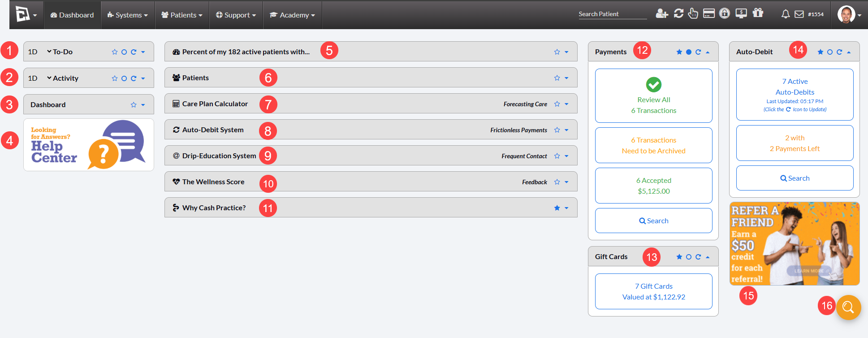
Task: Open the gift icon in top bar
Action: 758,13
